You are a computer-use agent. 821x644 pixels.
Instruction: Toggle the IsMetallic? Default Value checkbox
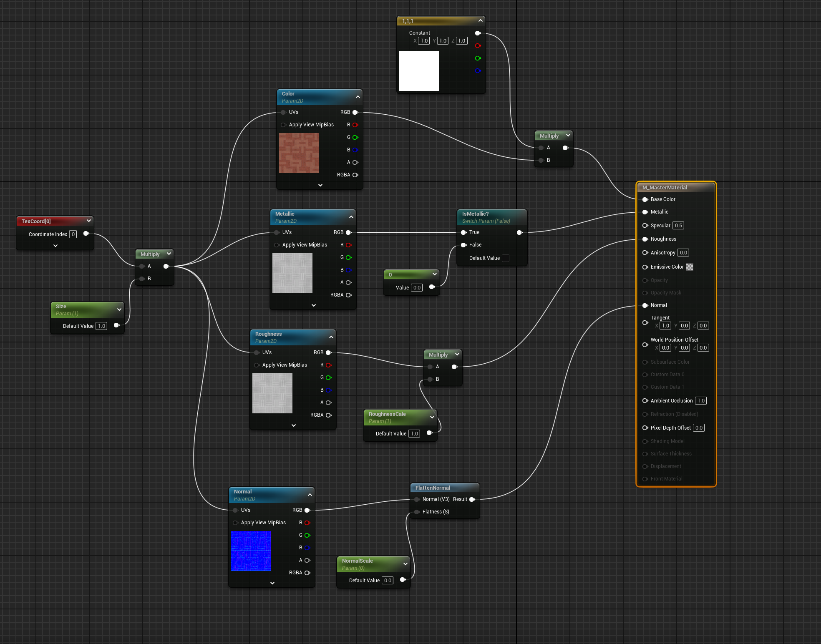point(506,258)
